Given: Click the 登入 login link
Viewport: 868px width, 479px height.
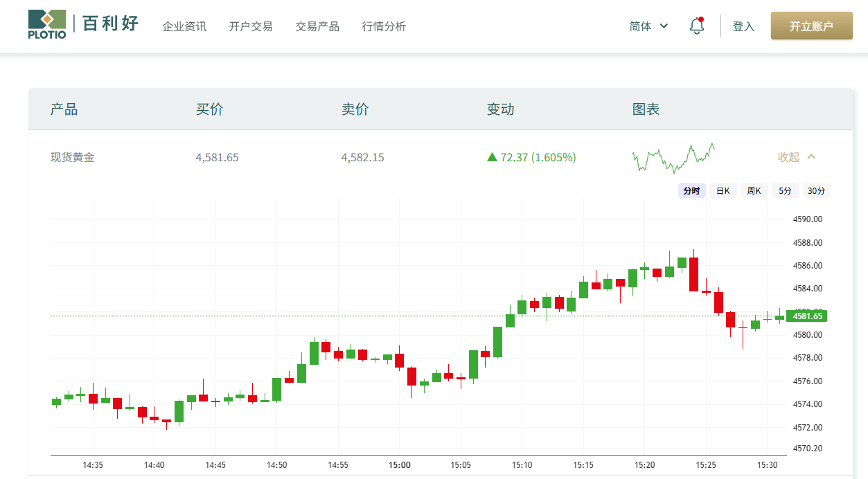Looking at the screenshot, I should click(x=743, y=26).
